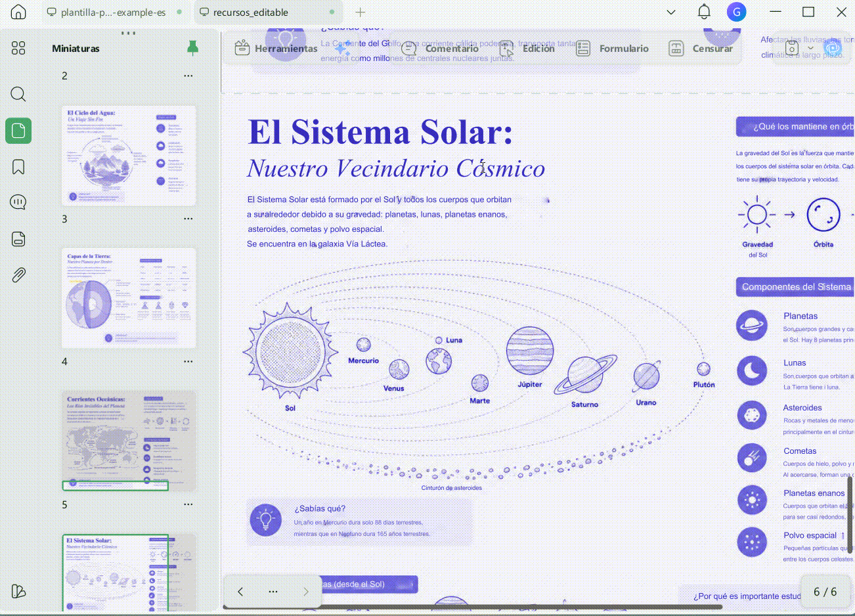
Task: Open the user avatar G account menu
Action: pos(736,12)
